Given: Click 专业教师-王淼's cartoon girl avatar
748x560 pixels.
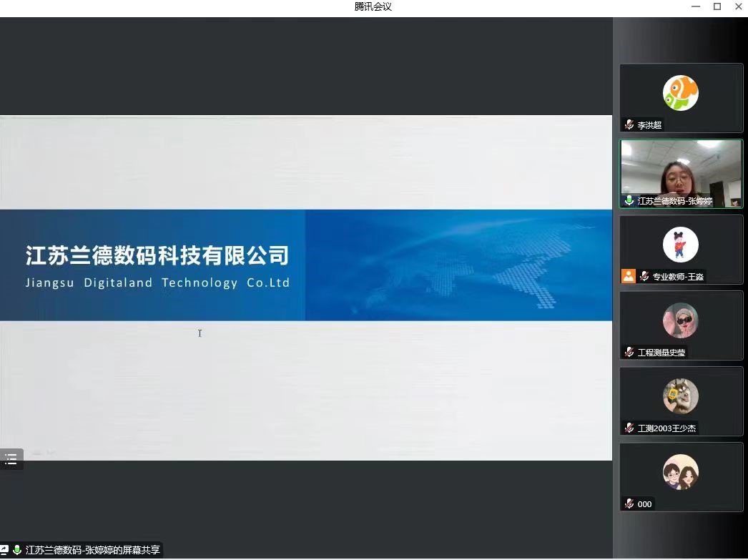Looking at the screenshot, I should coord(680,245).
